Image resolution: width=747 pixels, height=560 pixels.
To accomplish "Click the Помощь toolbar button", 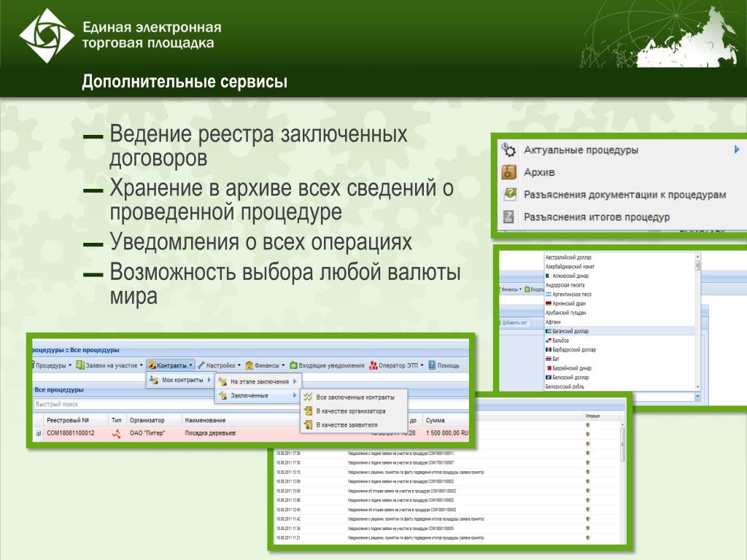I will (444, 365).
